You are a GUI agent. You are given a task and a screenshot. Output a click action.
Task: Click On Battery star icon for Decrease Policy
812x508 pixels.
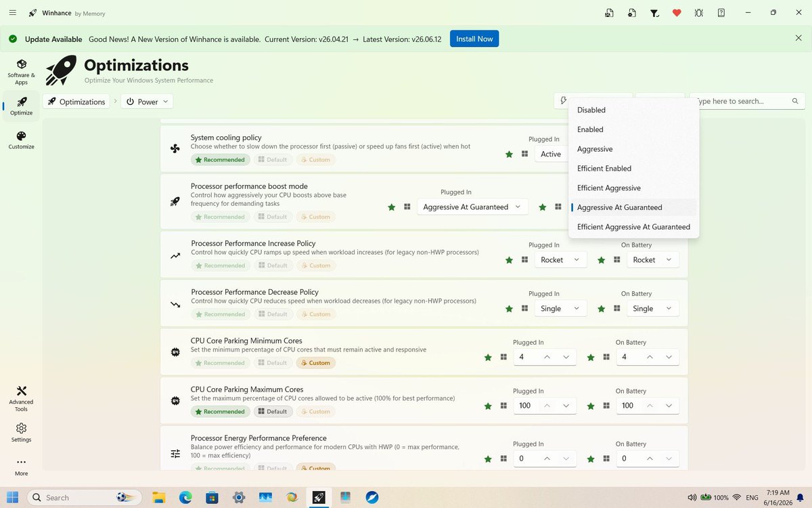601,309
